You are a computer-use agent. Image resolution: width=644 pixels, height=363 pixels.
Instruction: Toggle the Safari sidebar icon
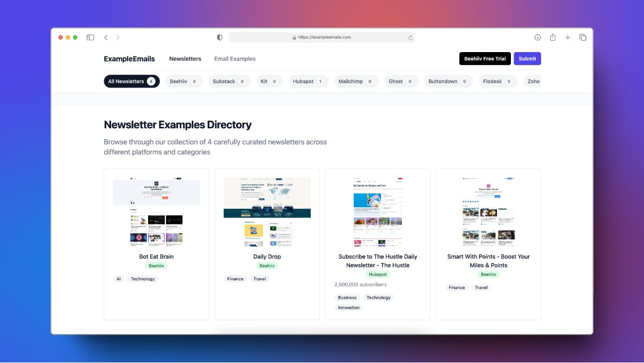click(x=90, y=38)
